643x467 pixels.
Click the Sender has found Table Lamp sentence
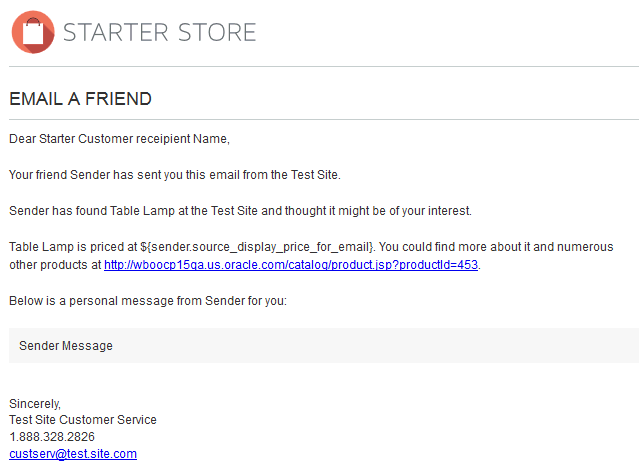pyautogui.click(x=240, y=211)
